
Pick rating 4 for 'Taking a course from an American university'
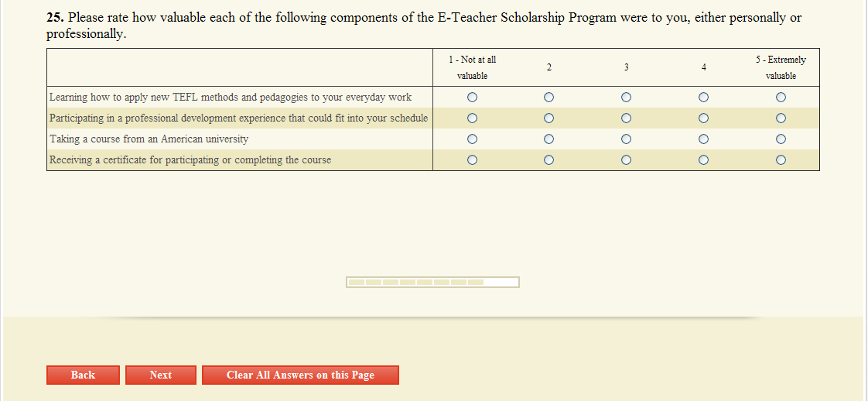(x=704, y=139)
